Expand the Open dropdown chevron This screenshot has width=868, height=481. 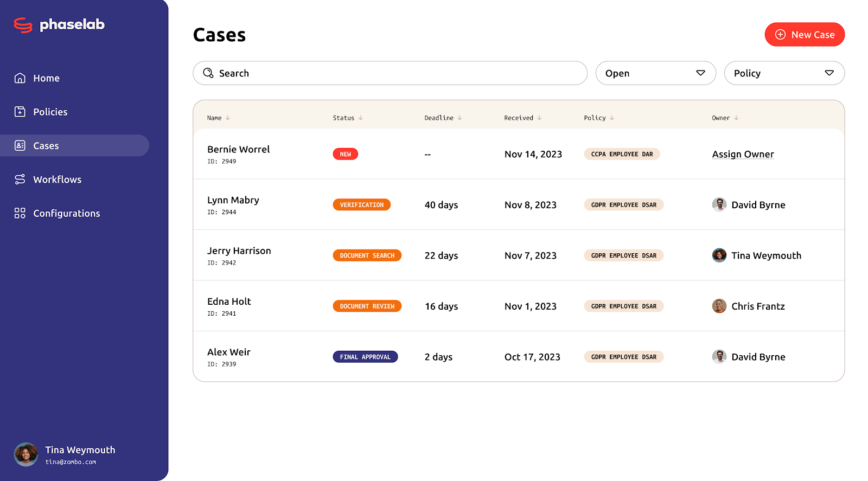click(700, 73)
